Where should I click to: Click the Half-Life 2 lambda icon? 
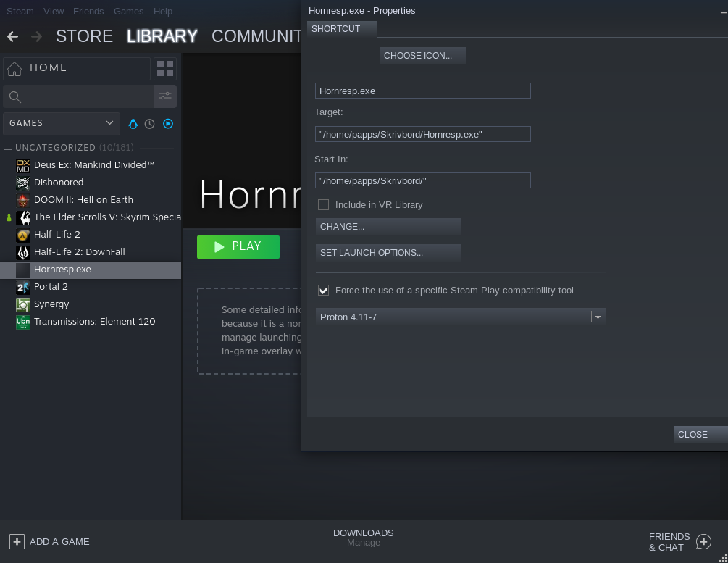[22, 235]
